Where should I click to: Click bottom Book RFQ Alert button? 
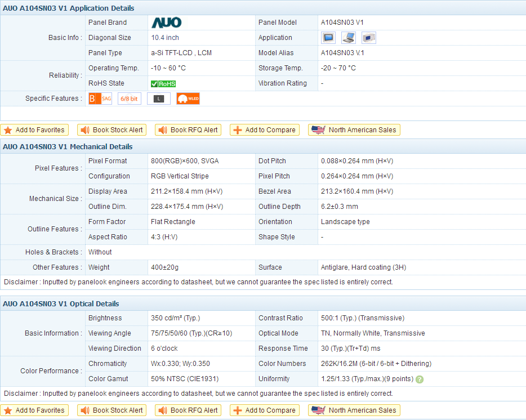(x=188, y=410)
